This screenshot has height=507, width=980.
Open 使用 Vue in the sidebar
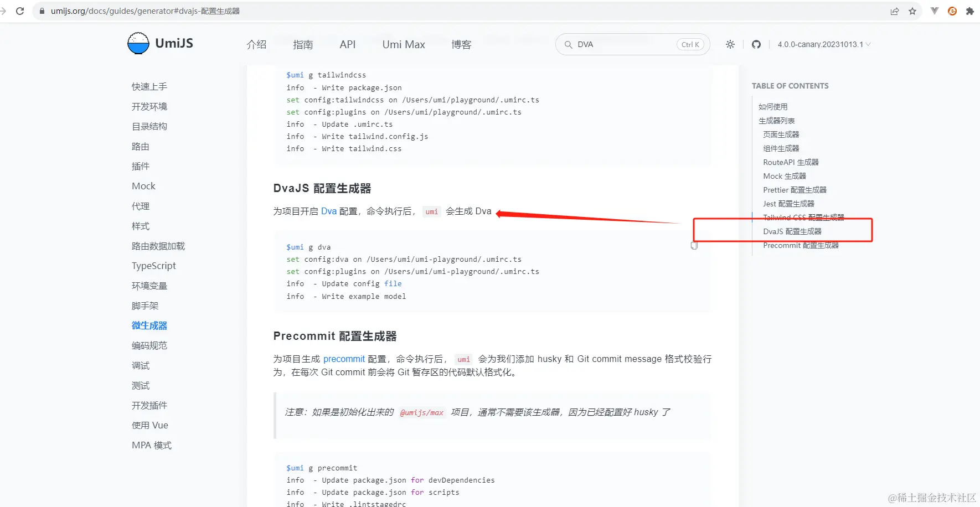coord(150,425)
